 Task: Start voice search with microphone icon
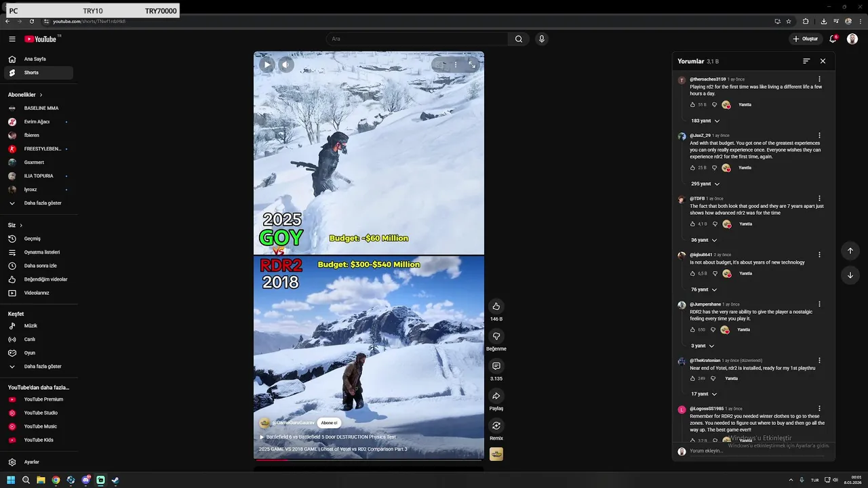[x=541, y=39]
